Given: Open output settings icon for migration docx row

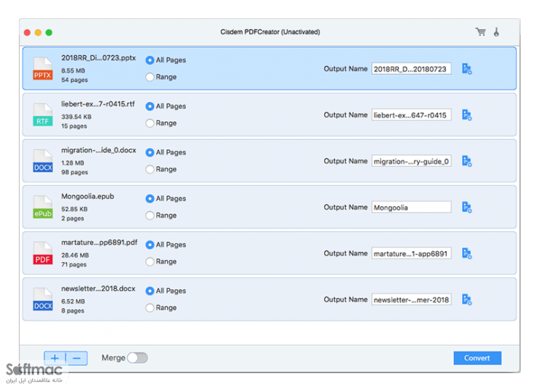Looking at the screenshot, I should (467, 160).
